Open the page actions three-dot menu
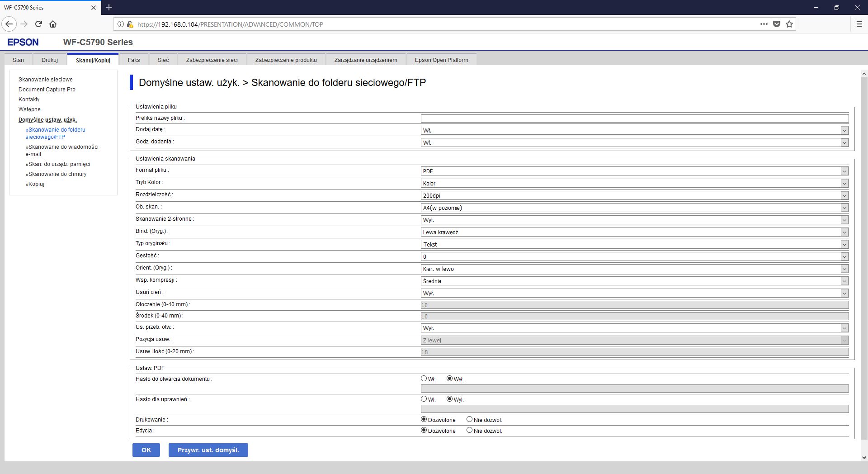Image resolution: width=868 pixels, height=474 pixels. coord(764,24)
